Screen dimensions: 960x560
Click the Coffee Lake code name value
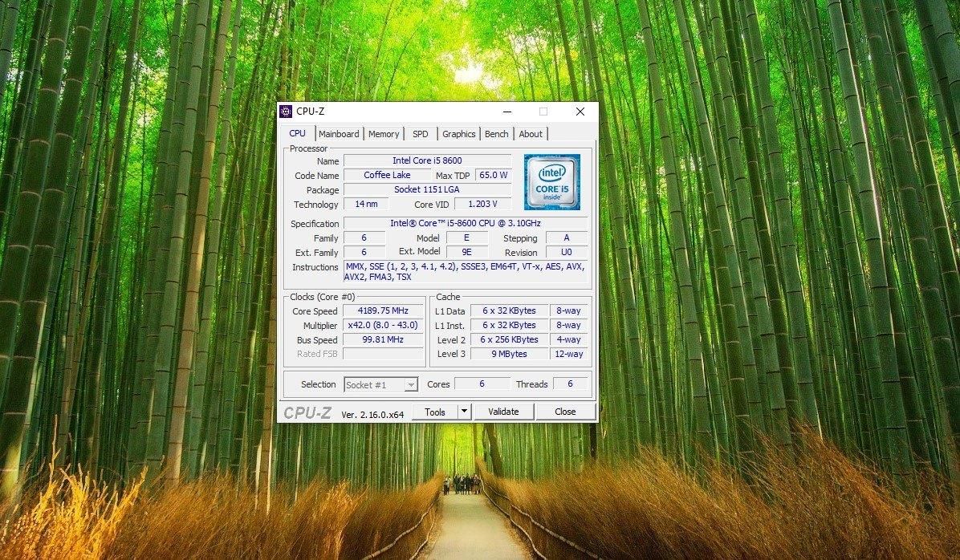click(387, 175)
